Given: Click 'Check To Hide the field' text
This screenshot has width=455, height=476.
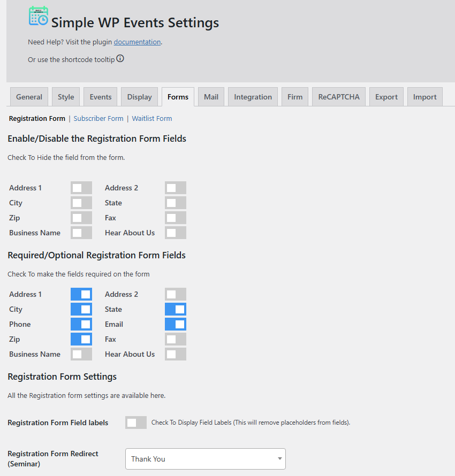Looking at the screenshot, I should click(66, 158).
